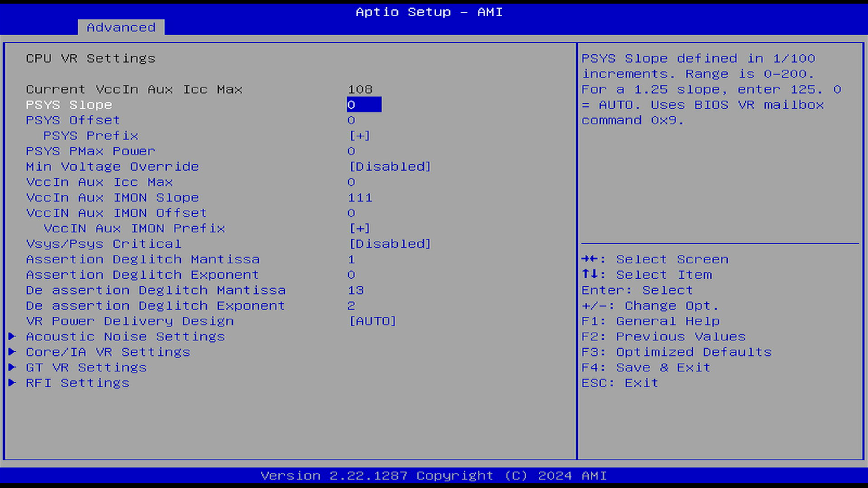This screenshot has height=488, width=868.
Task: Expand the Acoustic Noise Settings submenu
Action: coord(125,336)
